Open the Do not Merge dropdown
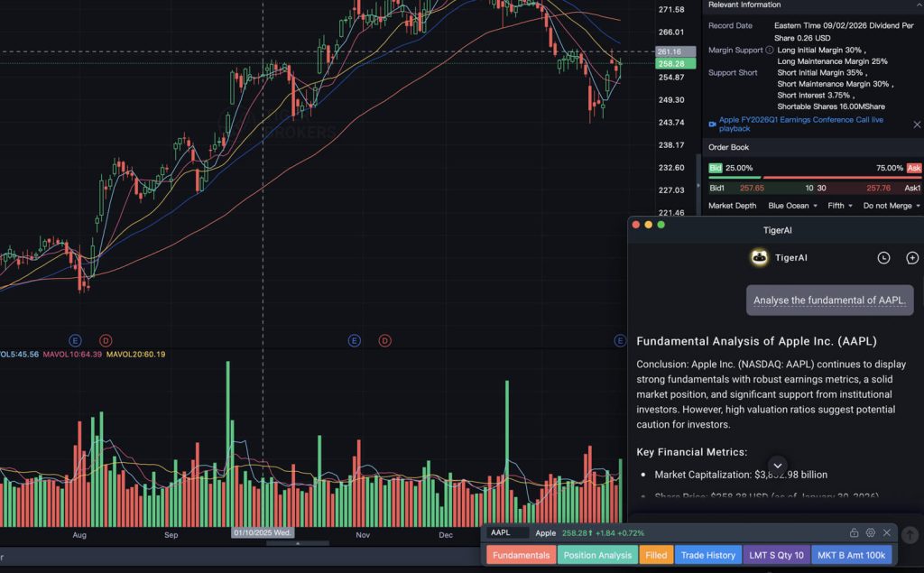 point(892,206)
